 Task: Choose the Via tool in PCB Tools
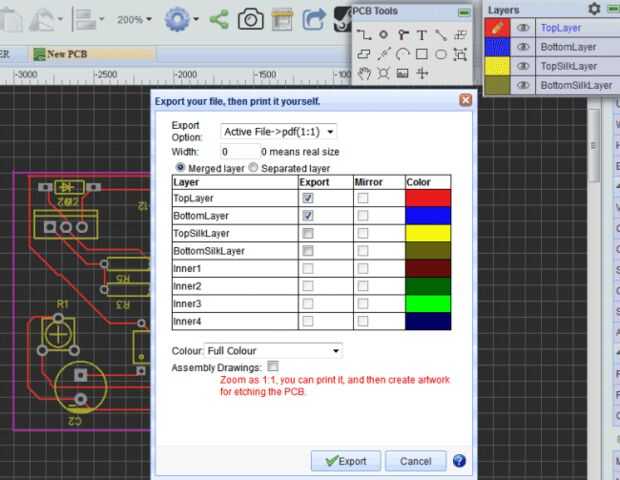pos(403,35)
